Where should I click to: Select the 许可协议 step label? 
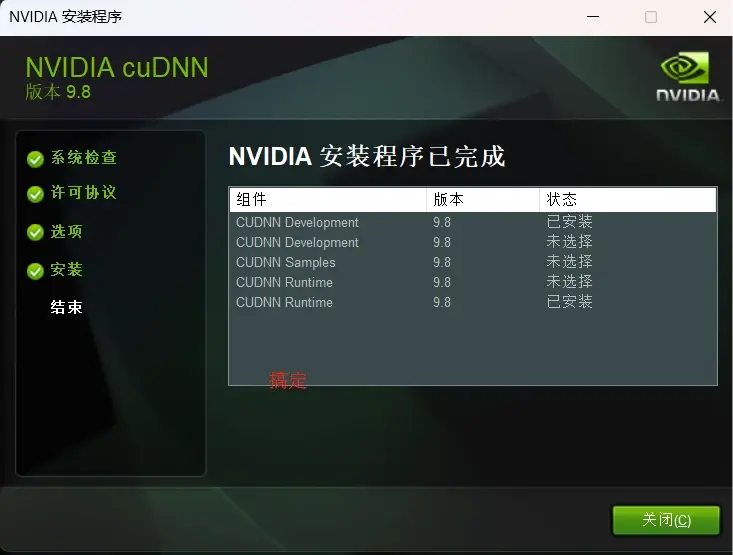pos(84,192)
